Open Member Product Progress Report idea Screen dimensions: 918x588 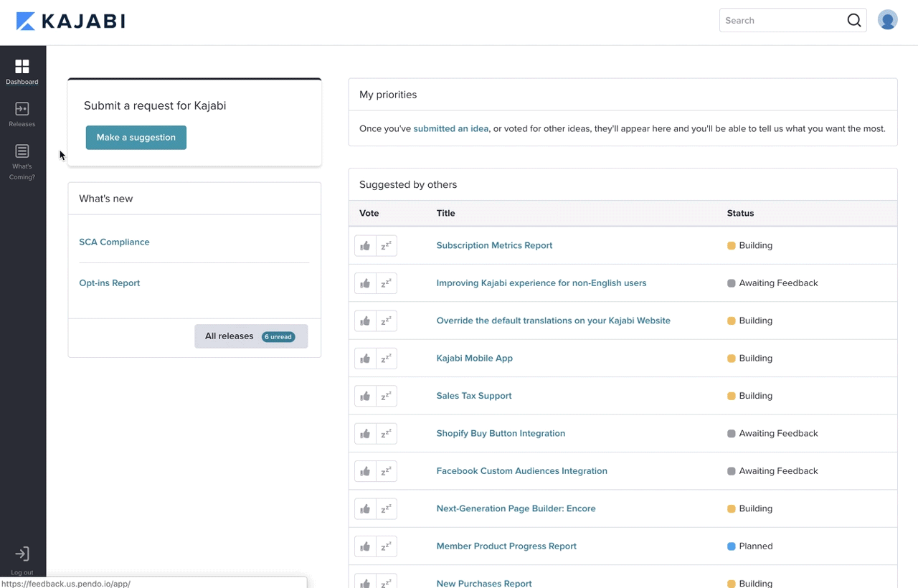[506, 546]
